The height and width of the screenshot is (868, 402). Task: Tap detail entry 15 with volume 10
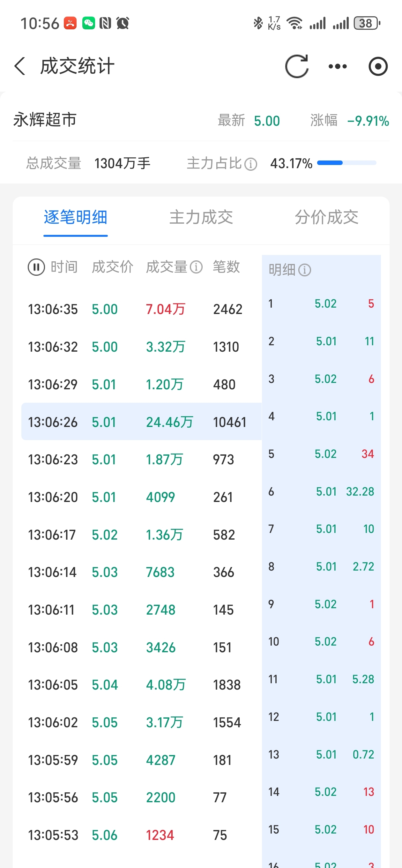coord(322,829)
